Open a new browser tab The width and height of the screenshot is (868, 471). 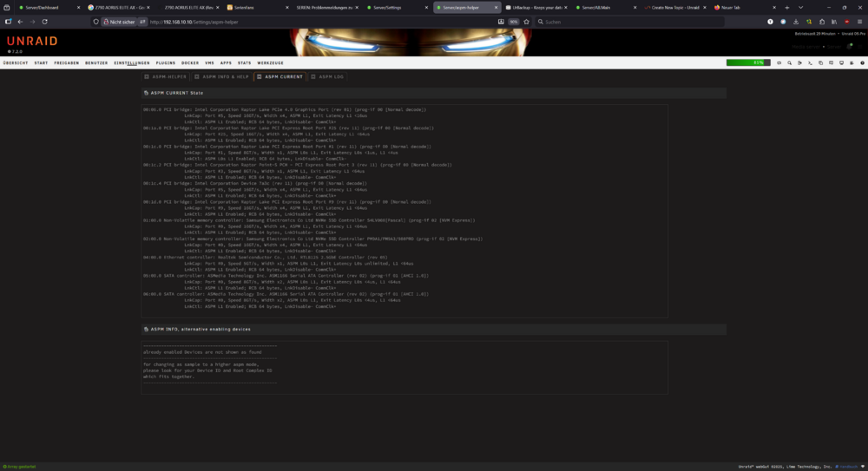[786, 8]
